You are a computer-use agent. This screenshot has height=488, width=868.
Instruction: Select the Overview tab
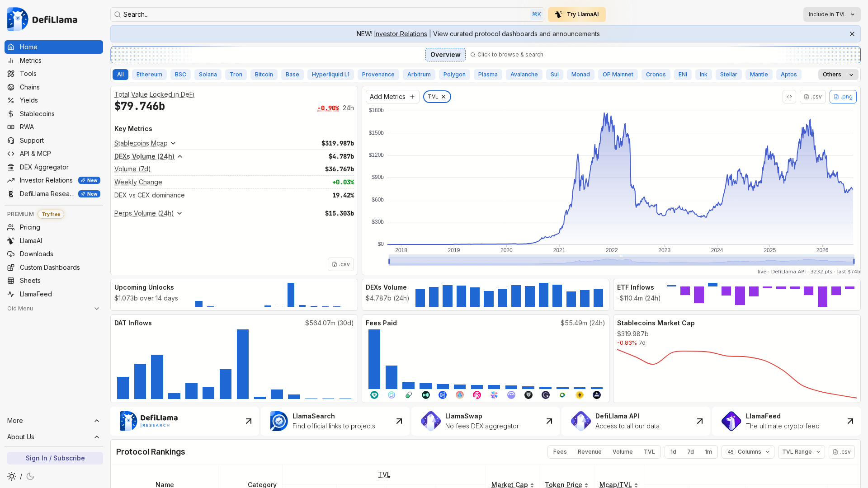445,55
